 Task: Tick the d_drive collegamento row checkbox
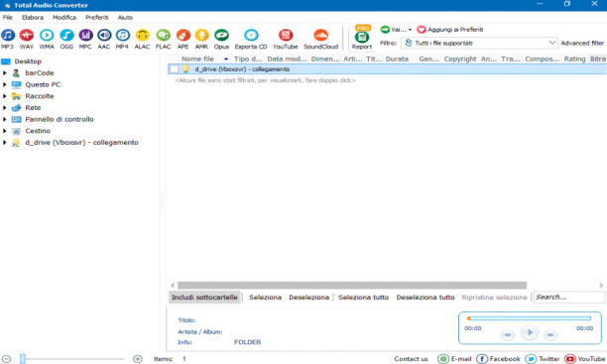pos(175,68)
